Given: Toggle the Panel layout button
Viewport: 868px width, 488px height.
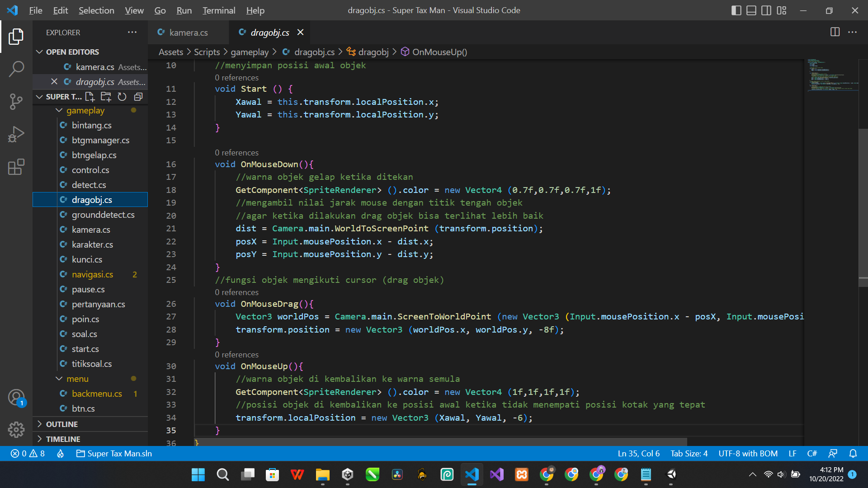Looking at the screenshot, I should coord(751,10).
